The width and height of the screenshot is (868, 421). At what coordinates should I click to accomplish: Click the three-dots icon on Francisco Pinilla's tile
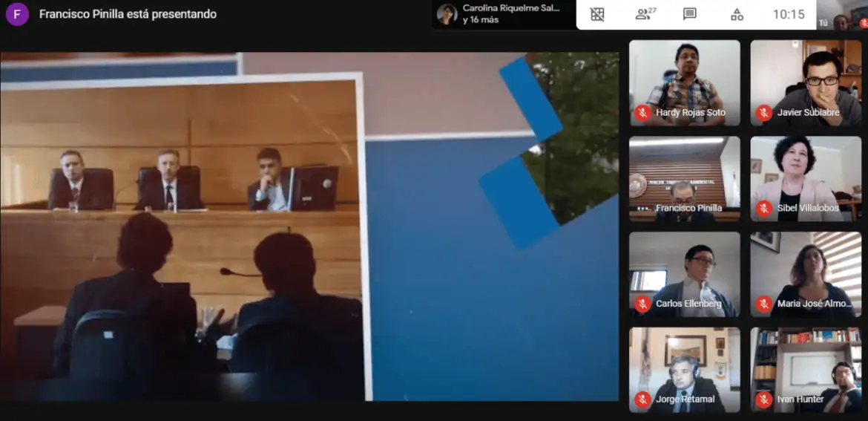[x=642, y=209]
